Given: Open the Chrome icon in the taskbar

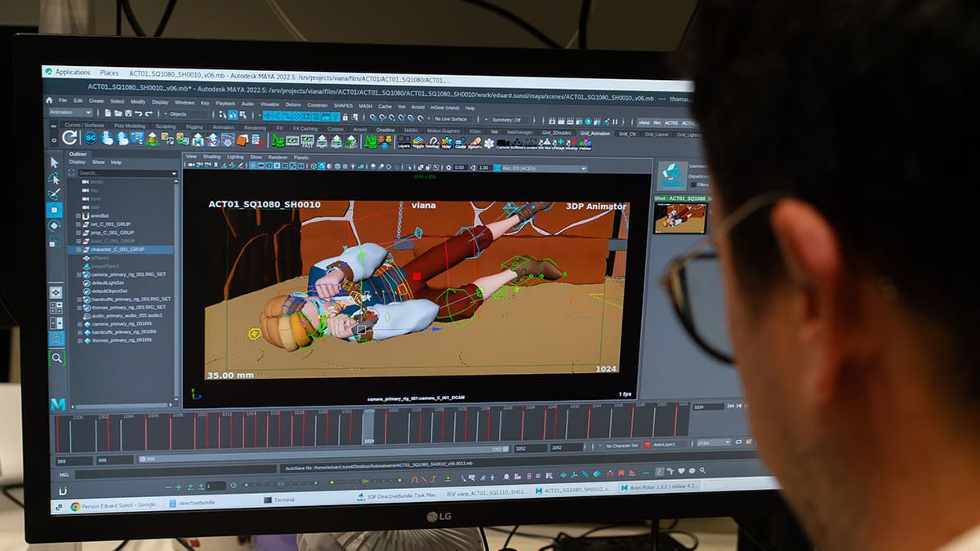Looking at the screenshot, I should click(75, 506).
